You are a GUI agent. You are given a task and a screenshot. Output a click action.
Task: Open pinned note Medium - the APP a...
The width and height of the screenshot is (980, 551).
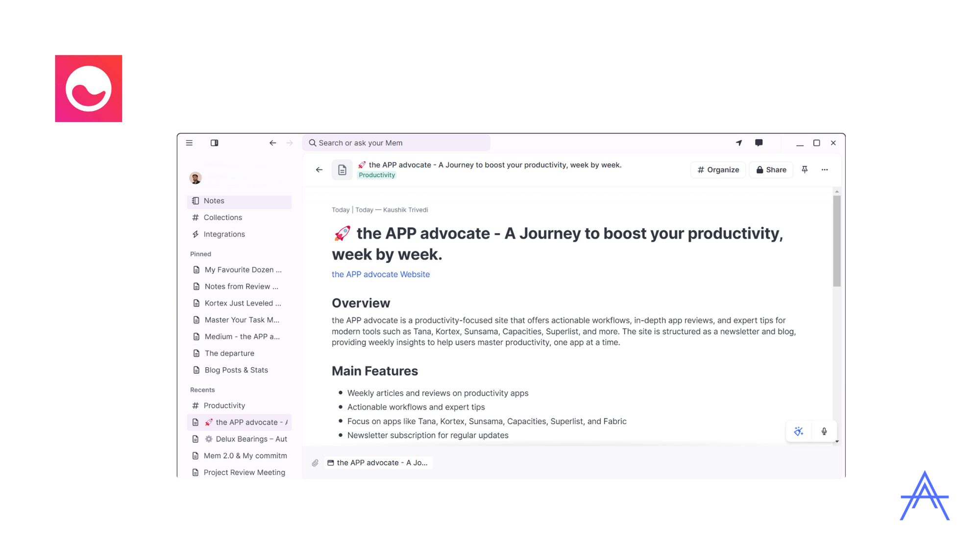(239, 336)
